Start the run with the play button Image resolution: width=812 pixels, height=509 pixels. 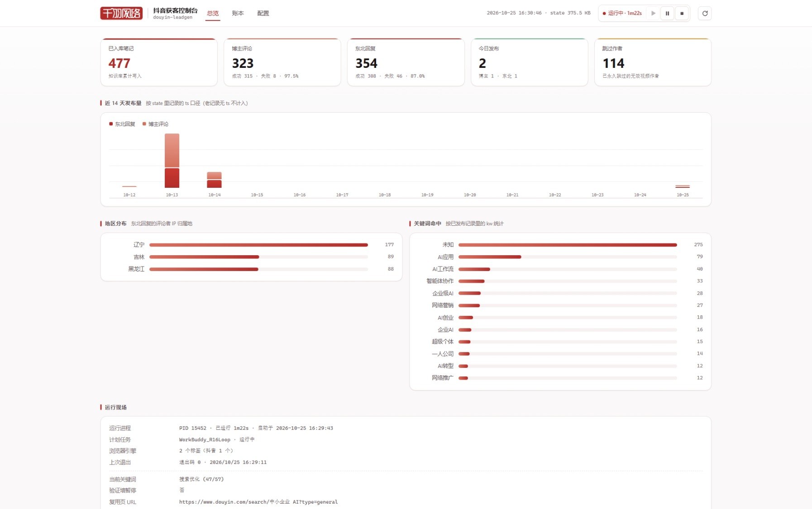tap(653, 13)
